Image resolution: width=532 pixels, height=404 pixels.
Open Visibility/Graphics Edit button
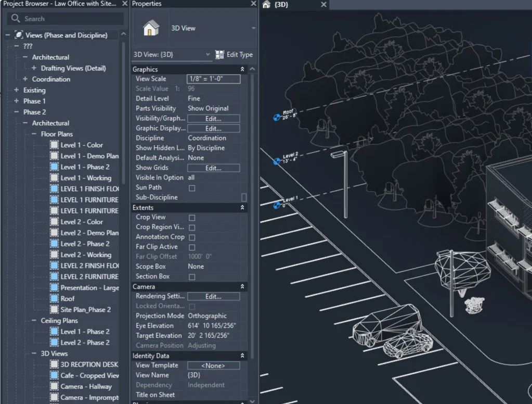coord(213,119)
